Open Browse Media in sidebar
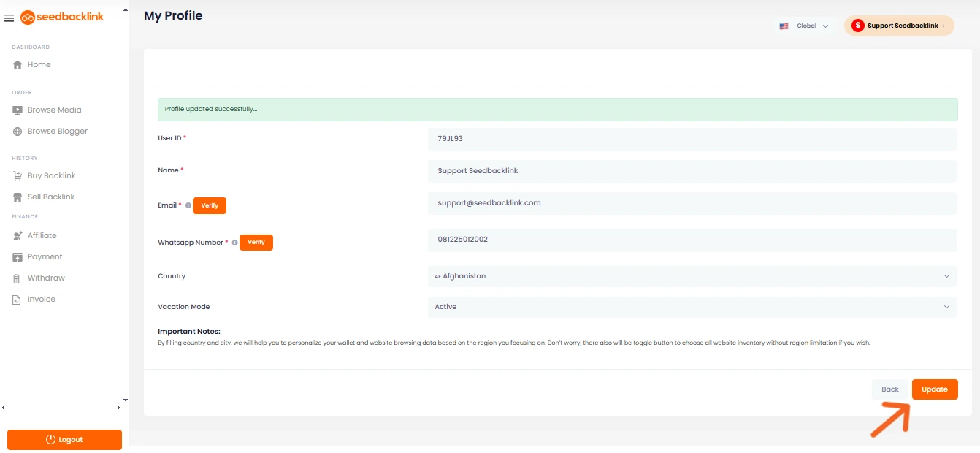 [54, 110]
